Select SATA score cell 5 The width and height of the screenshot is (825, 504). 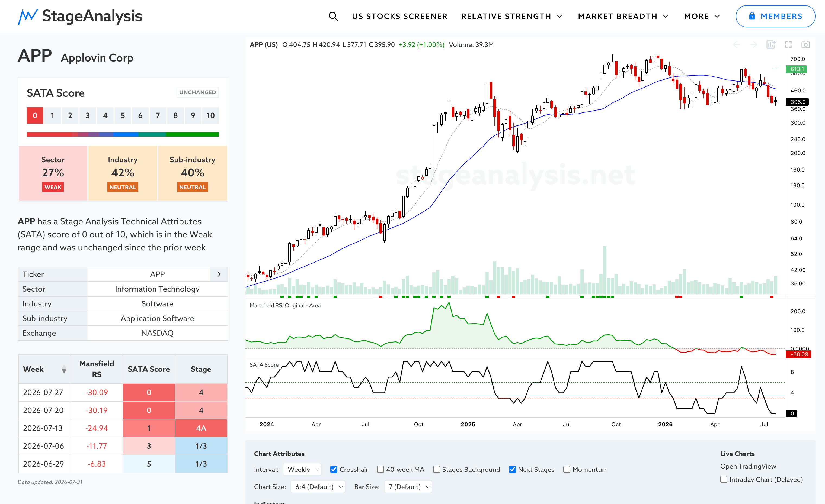pos(123,115)
